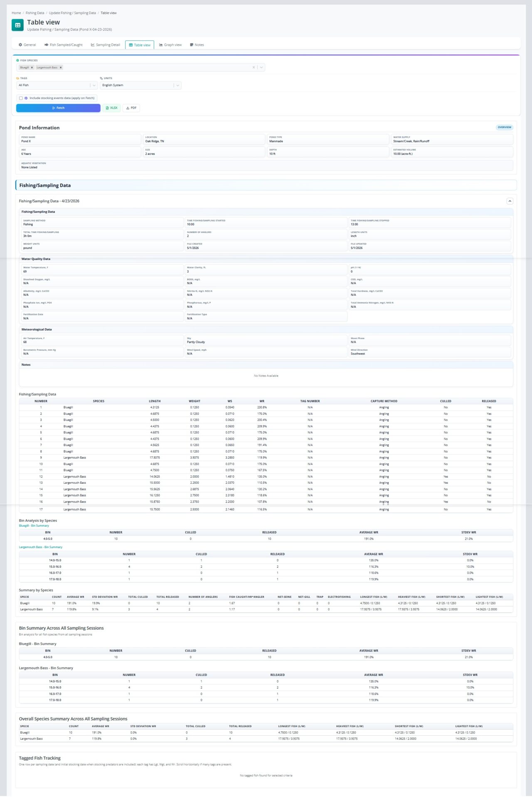Collapse the Fishing/Sampling Data 4/23/2026 section
Image resolution: width=532 pixels, height=797 pixels.
point(510,201)
